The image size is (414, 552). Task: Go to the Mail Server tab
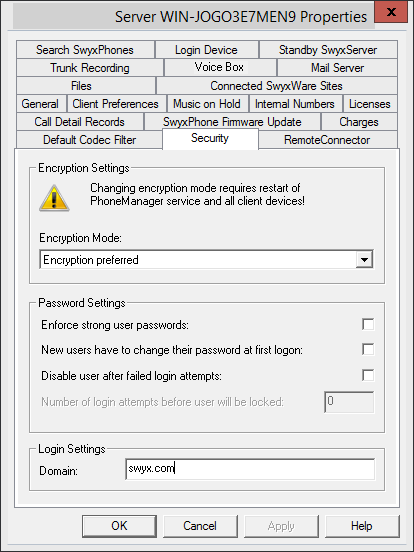tap(337, 67)
